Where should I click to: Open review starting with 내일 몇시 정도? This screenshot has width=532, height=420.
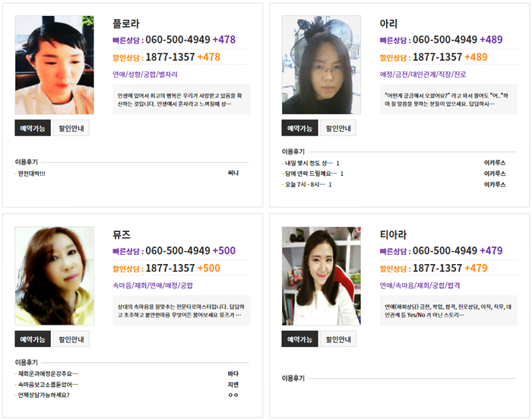click(309, 163)
